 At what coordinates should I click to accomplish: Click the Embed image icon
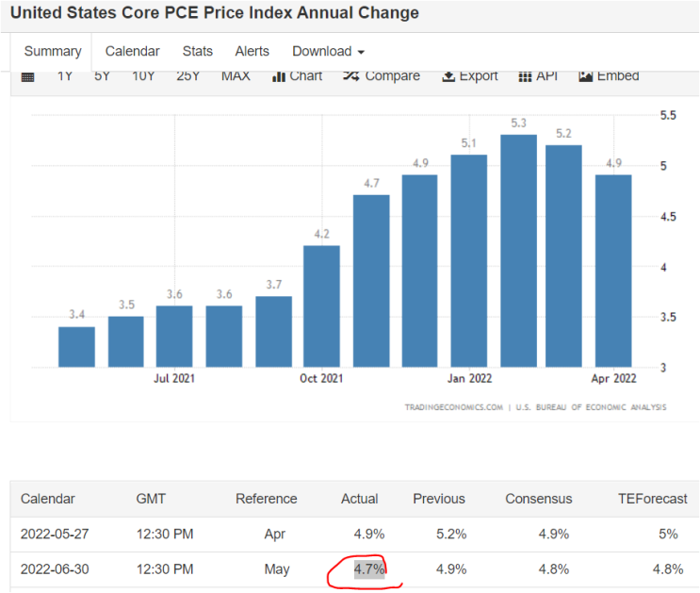pyautogui.click(x=585, y=77)
